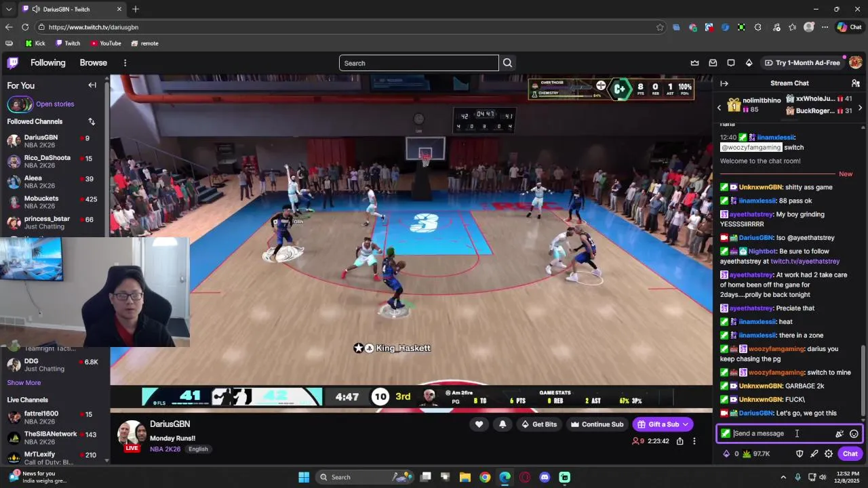
Task: Open browser settings and more menu
Action: coord(825,27)
